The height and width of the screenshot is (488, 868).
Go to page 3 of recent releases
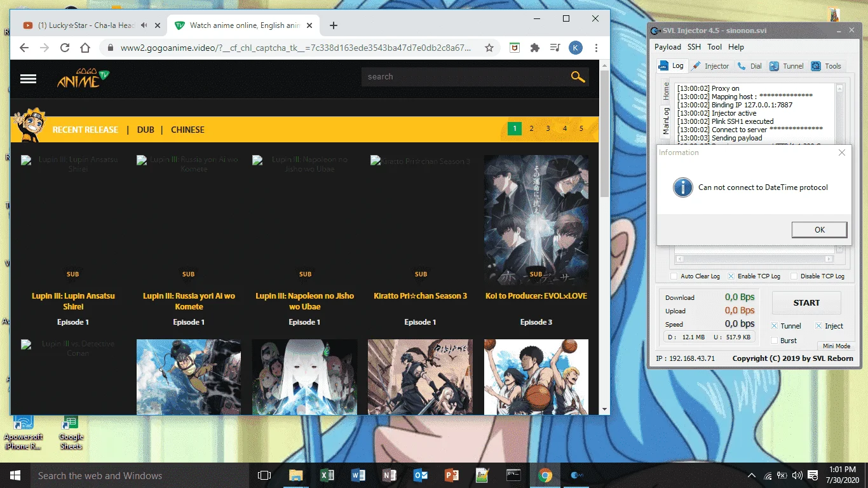pos(548,128)
